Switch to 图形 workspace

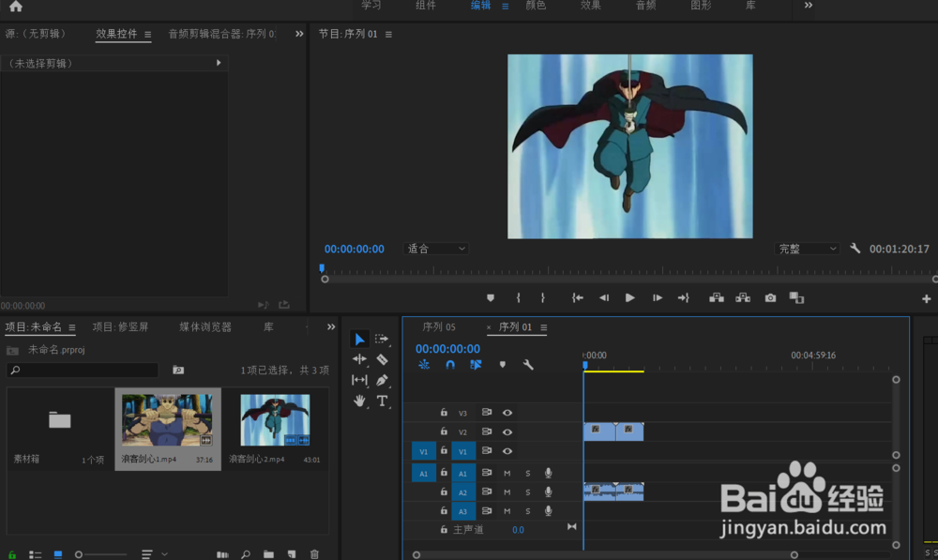[x=701, y=6]
